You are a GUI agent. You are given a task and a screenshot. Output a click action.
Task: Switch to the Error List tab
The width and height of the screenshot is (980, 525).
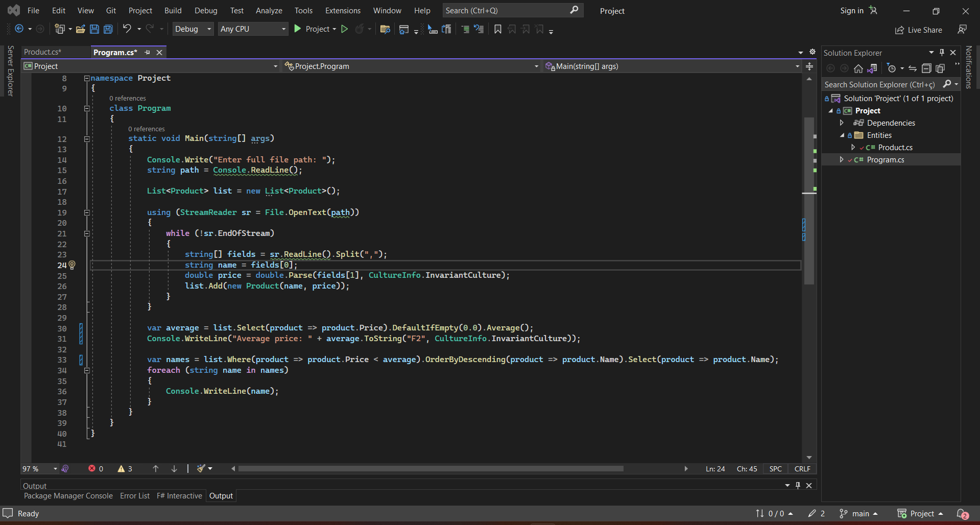(x=135, y=496)
